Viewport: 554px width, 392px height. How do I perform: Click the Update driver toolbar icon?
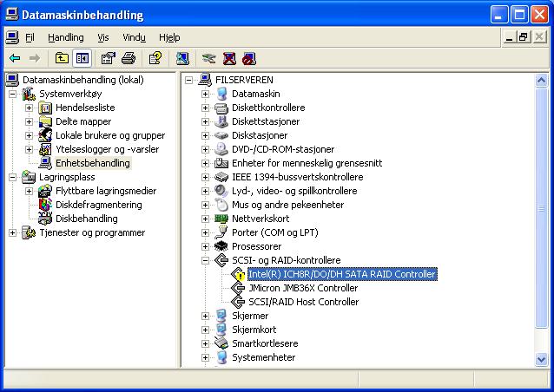(208, 58)
